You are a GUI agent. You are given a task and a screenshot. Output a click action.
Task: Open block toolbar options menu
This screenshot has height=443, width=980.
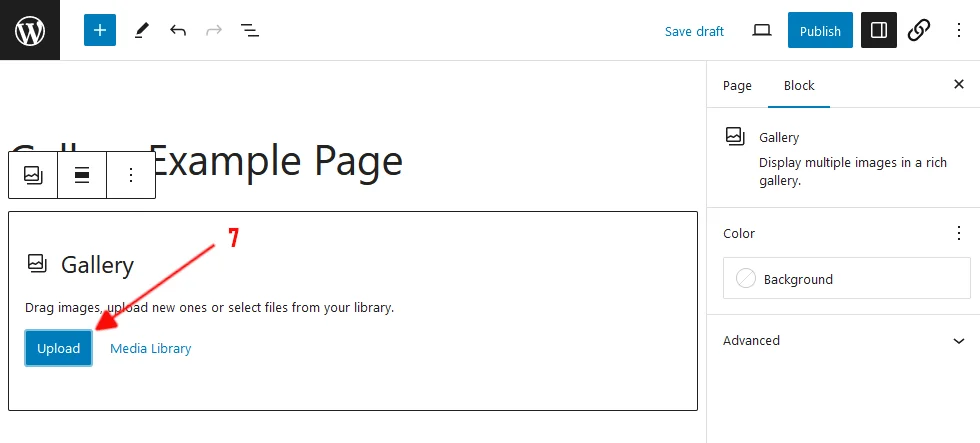130,175
